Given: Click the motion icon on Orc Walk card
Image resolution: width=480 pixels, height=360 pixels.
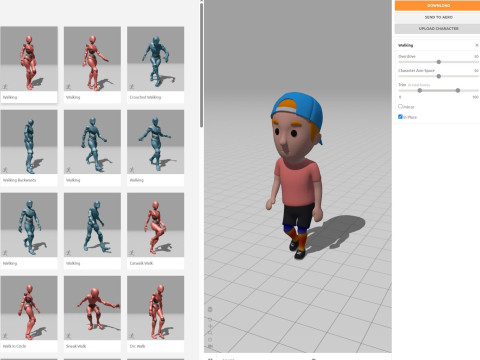Looking at the screenshot, I should (132, 336).
